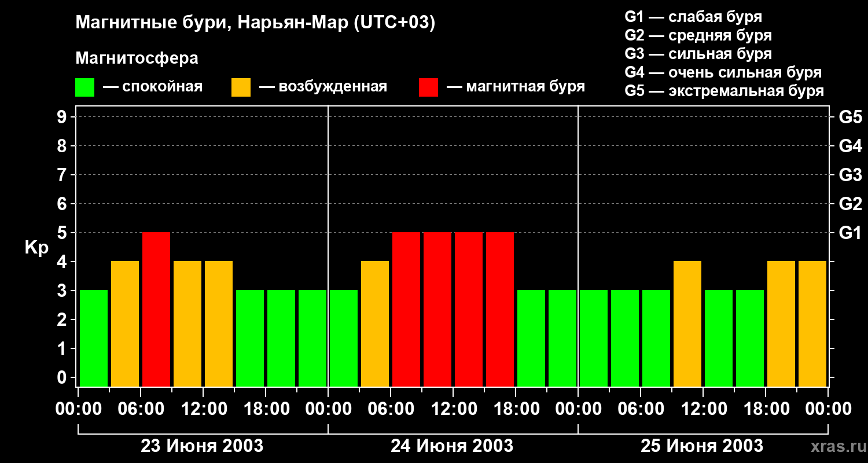Click the 'G4' right axis label

[x=851, y=146]
